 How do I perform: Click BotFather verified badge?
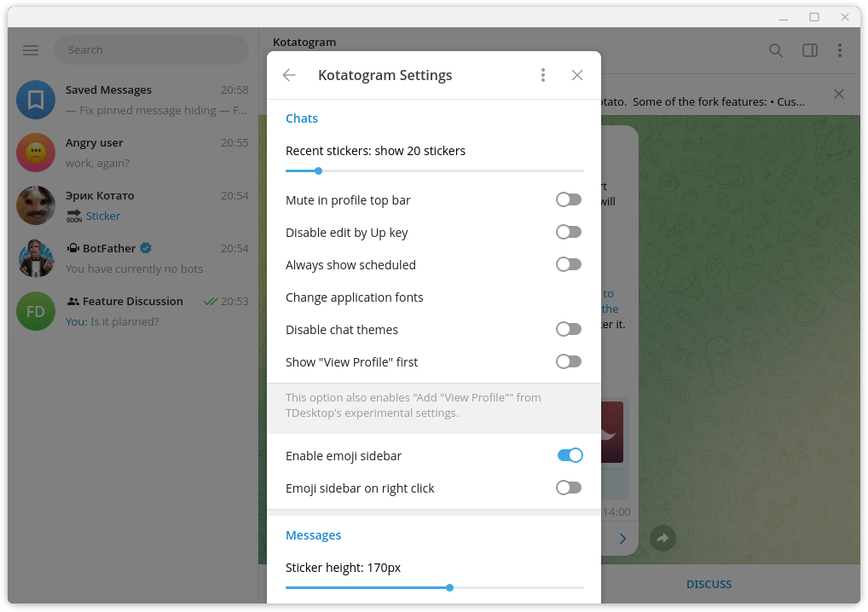pyautogui.click(x=146, y=248)
